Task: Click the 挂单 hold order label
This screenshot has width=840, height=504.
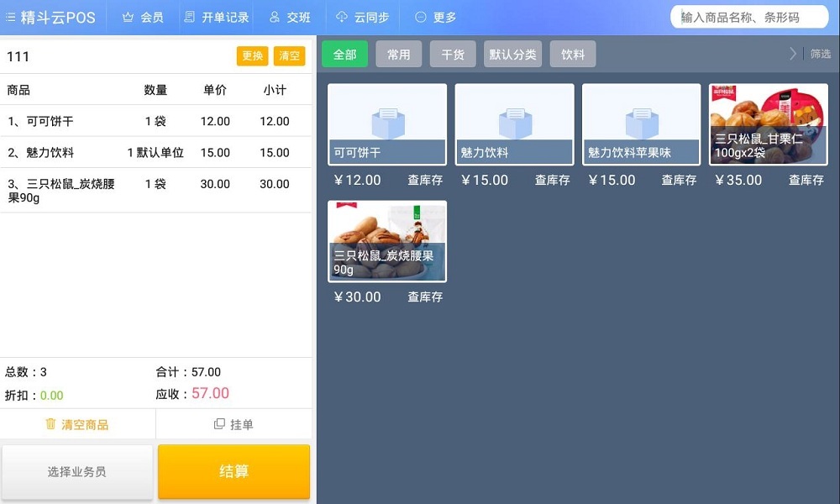Action: pos(242,424)
